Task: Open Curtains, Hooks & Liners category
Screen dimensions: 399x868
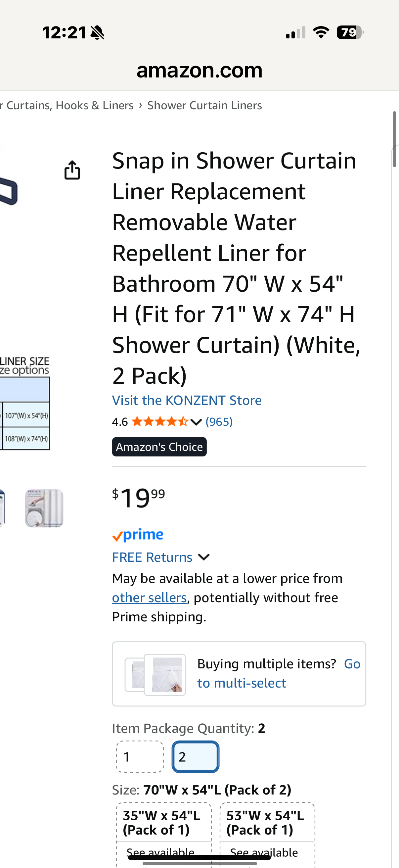Action: [x=66, y=105]
